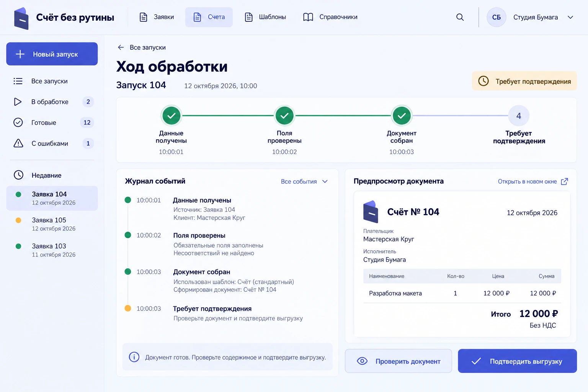Click the count badge 12 next to Готовые
The width and height of the screenshot is (588, 392).
click(x=87, y=122)
